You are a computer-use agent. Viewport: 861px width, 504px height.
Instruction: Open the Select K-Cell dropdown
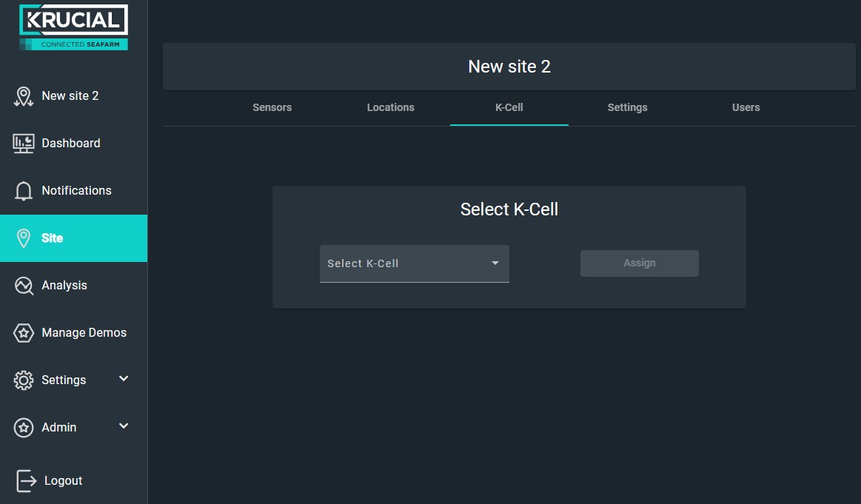point(415,263)
